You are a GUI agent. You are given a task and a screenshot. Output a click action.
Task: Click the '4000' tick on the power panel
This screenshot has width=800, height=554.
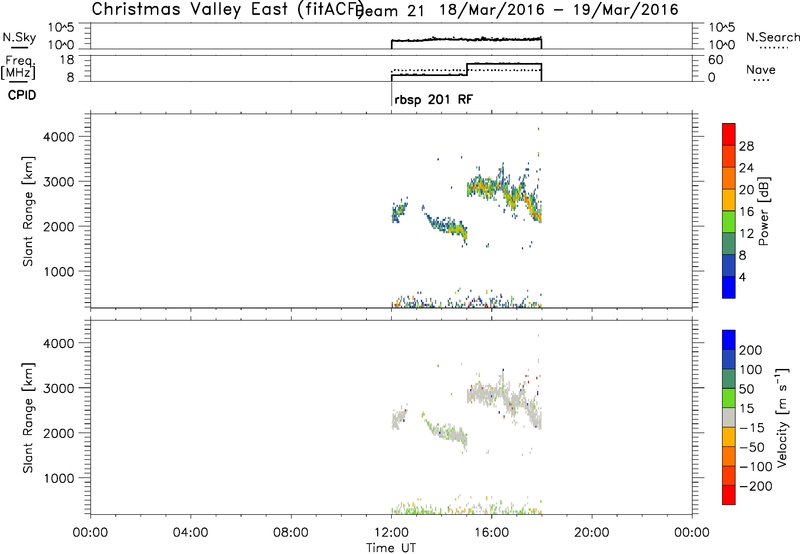coord(59,137)
